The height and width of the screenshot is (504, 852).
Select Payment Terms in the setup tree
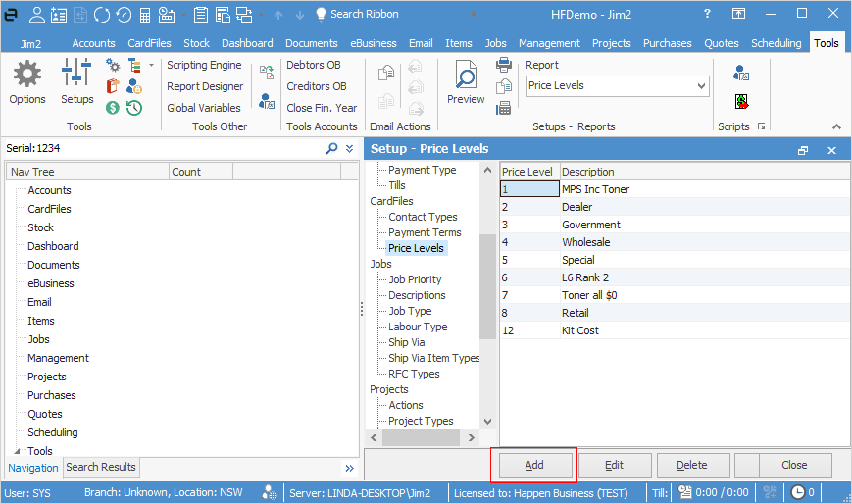click(x=425, y=232)
